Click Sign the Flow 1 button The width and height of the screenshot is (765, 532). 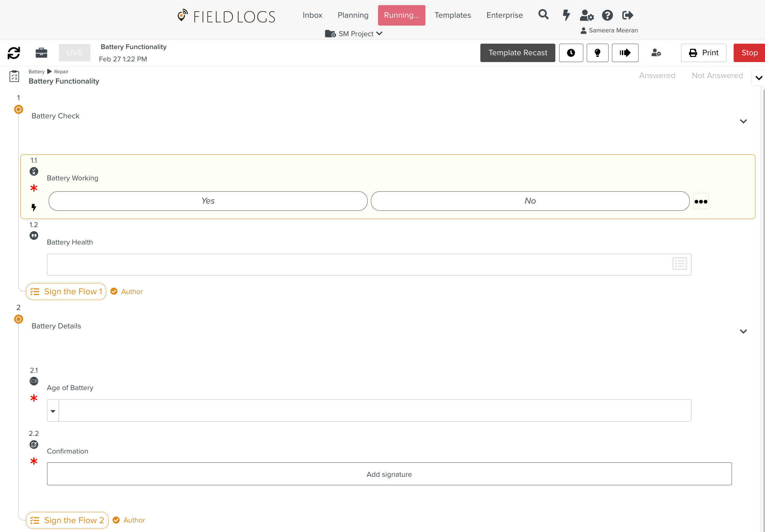[66, 292]
